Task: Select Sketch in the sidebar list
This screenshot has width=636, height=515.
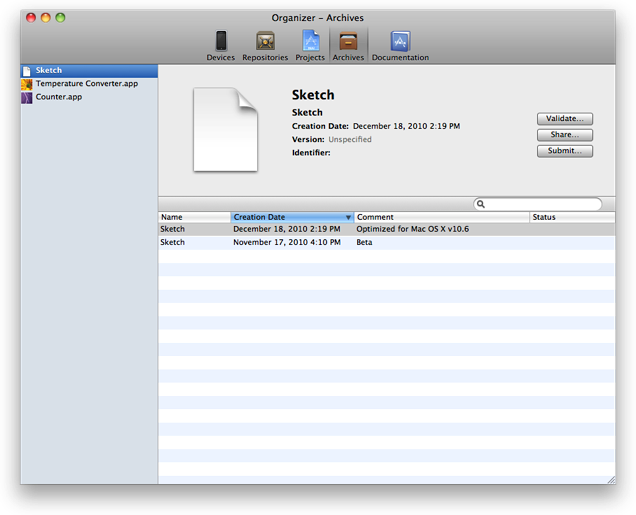Action: click(x=48, y=71)
